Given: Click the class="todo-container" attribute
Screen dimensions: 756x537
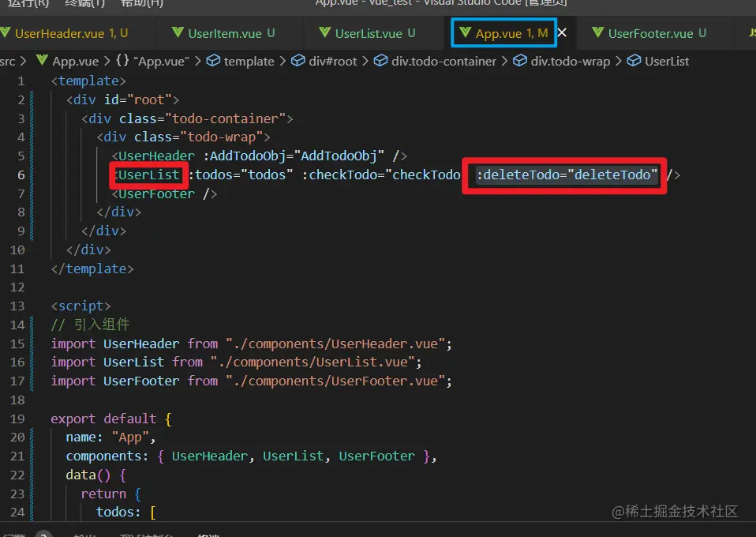Looking at the screenshot, I should 203,118.
